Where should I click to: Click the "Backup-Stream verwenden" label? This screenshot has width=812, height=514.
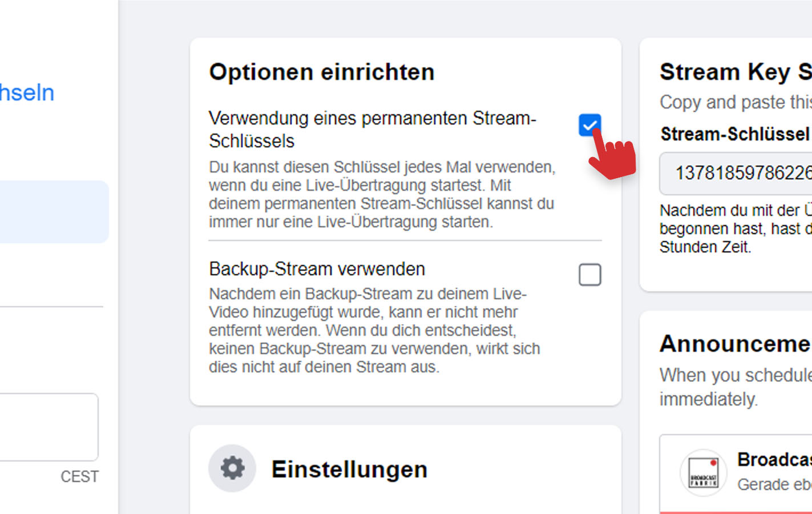click(x=317, y=269)
